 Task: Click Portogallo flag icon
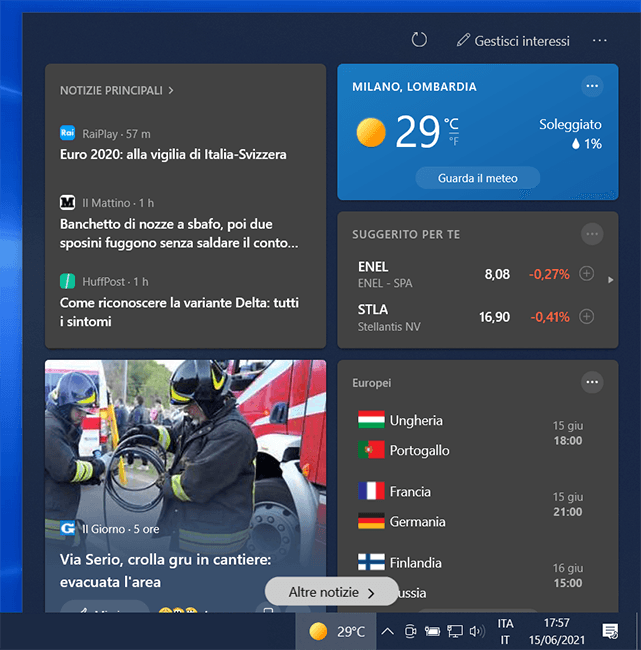coord(371,450)
